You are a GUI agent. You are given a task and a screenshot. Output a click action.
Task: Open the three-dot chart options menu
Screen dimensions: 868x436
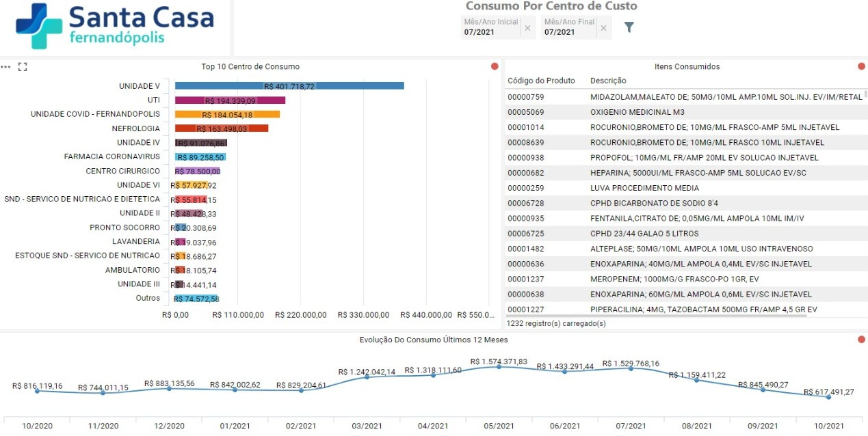(x=6, y=67)
